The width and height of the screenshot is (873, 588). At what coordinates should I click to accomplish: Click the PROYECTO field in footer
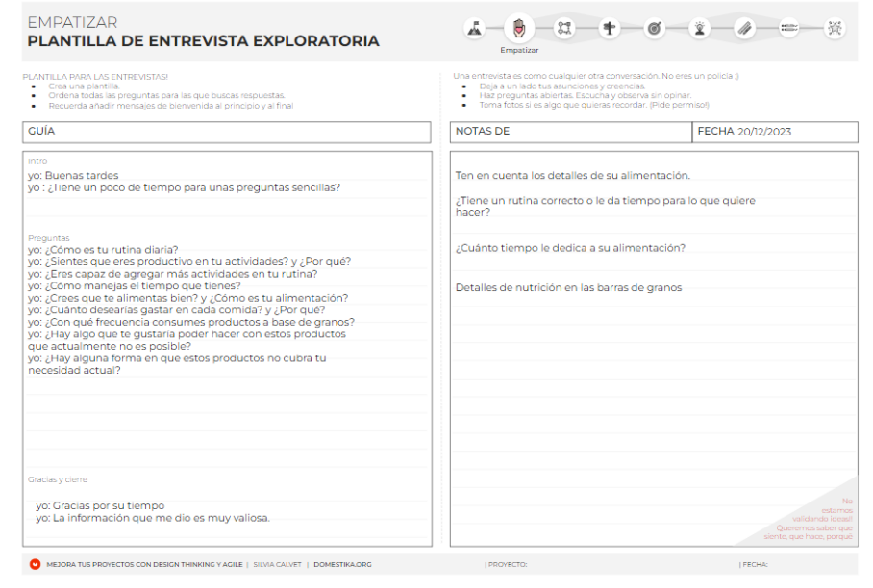(x=506, y=565)
